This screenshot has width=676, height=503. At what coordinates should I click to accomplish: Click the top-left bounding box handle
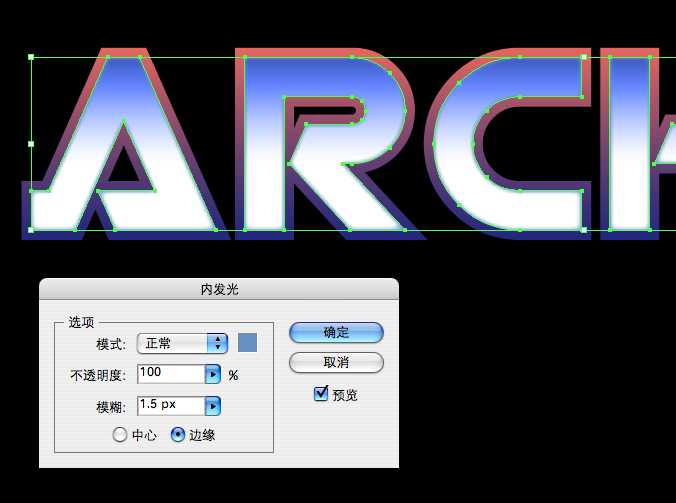[x=31, y=58]
